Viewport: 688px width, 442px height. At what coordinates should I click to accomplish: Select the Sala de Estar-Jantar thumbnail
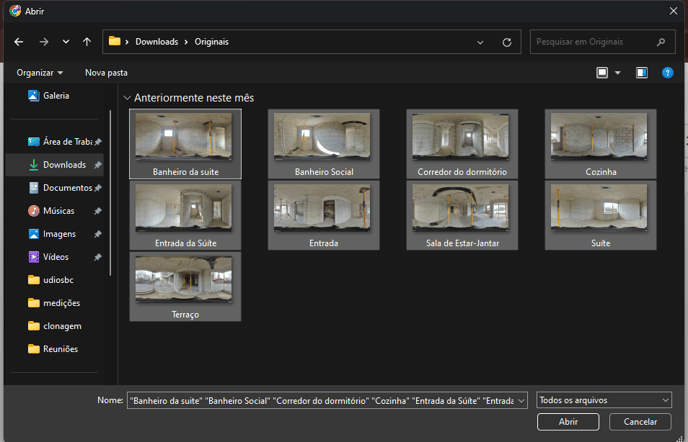pyautogui.click(x=462, y=215)
